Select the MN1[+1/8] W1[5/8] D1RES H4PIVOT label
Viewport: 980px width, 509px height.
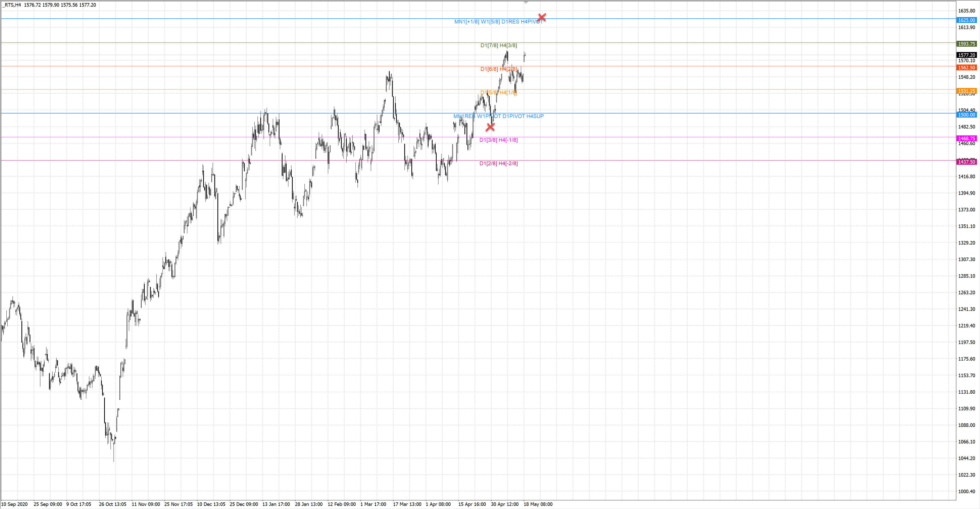click(498, 22)
